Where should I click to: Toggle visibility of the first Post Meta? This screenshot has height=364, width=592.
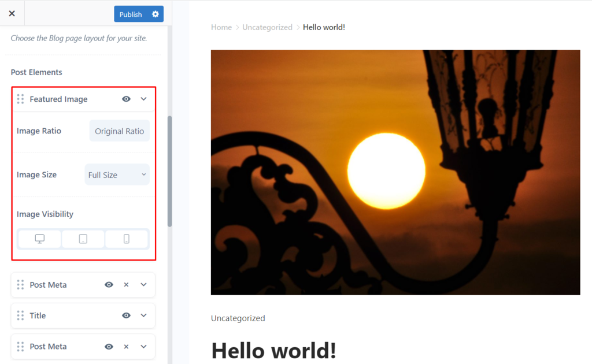point(109,285)
